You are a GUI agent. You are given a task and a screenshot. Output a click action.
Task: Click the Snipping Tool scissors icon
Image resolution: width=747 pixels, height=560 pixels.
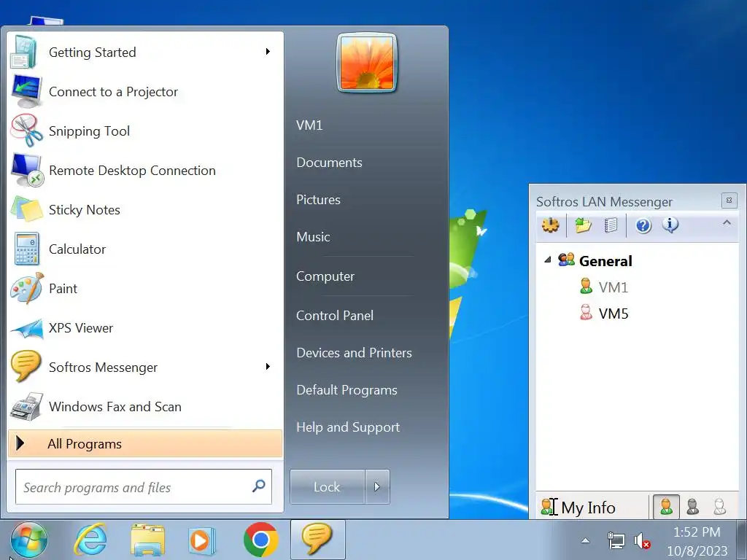(26, 130)
